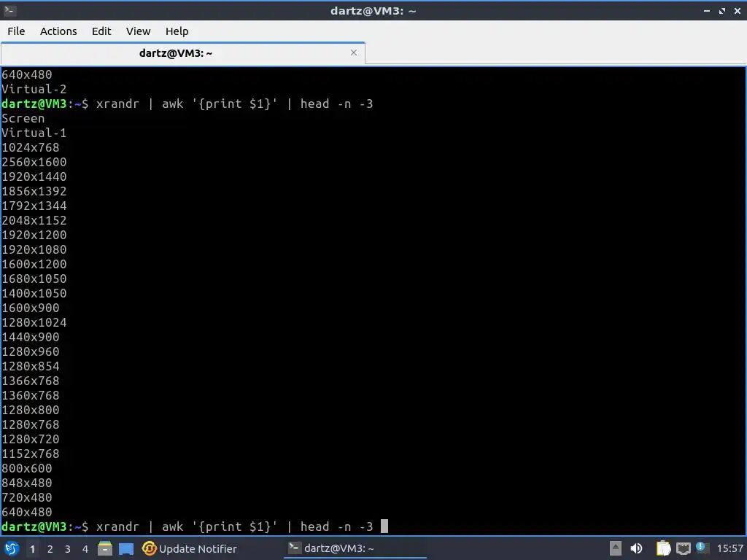Image resolution: width=747 pixels, height=560 pixels.
Task: Click the Update Notifier orange icon
Action: (149, 548)
